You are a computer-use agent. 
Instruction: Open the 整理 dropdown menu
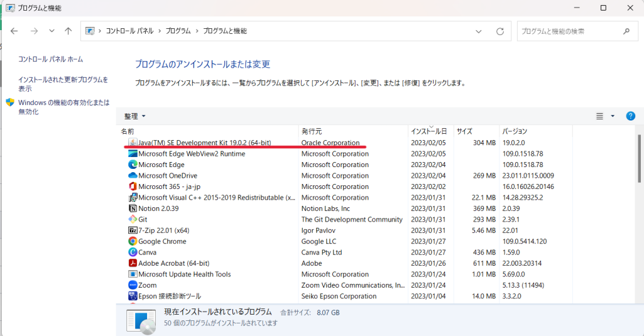coord(134,116)
